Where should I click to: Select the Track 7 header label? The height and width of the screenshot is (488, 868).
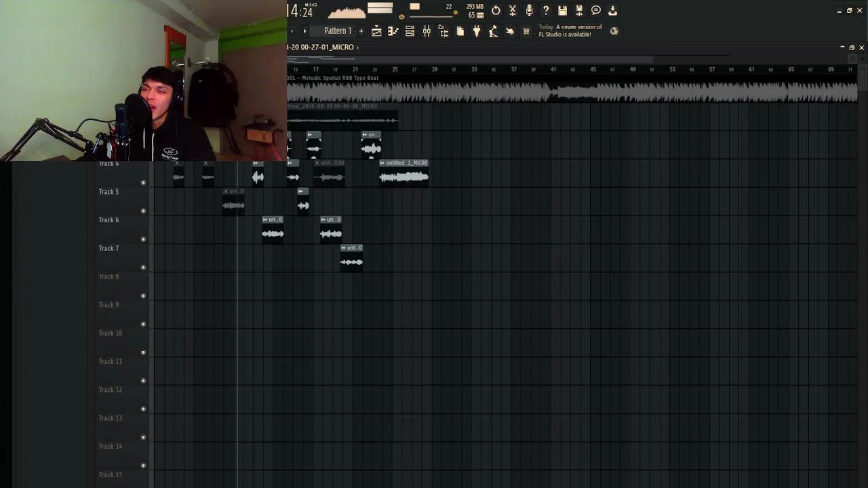point(108,249)
